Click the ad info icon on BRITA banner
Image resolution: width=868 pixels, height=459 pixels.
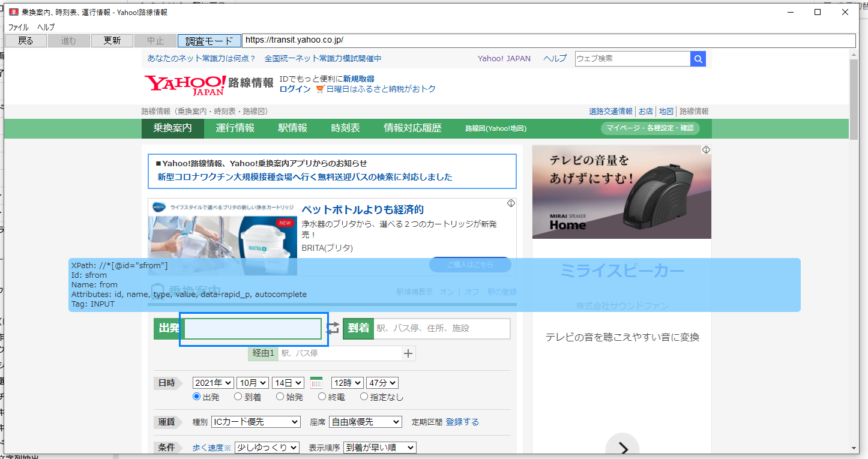click(x=511, y=203)
